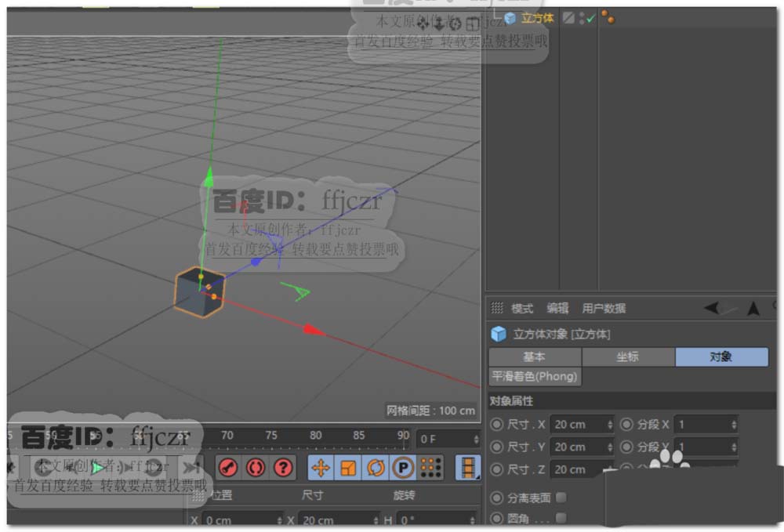Screen dimensions: 784x532
Task: Click the 尺寸 . Y spinner arrows
Action: pyautogui.click(x=609, y=447)
